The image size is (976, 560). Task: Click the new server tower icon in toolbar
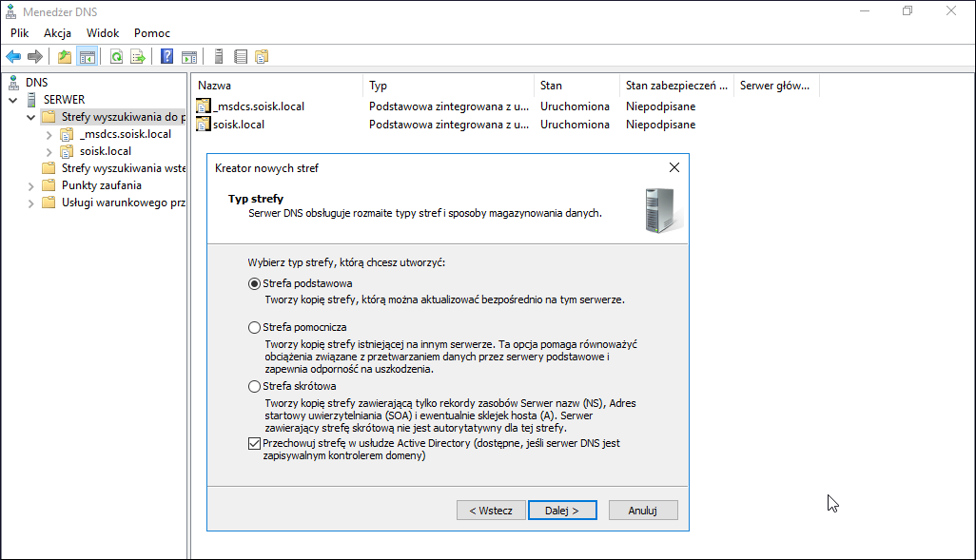(219, 57)
